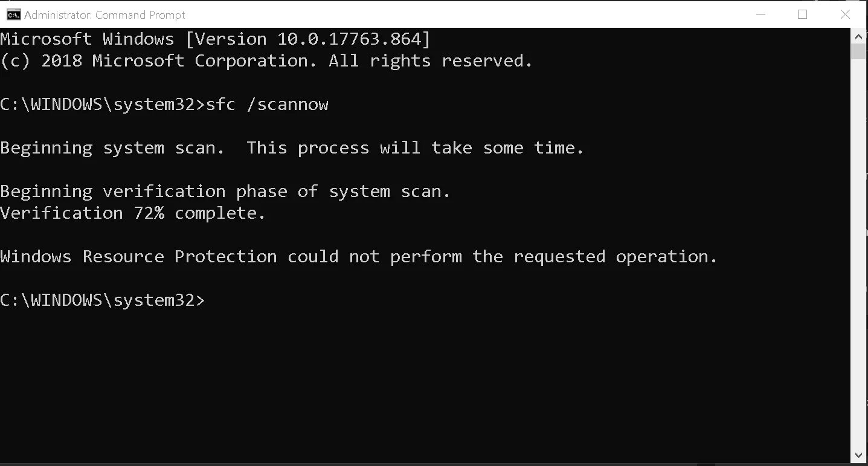Click the Microsoft Windows version line
The image size is (868, 466).
tap(216, 39)
